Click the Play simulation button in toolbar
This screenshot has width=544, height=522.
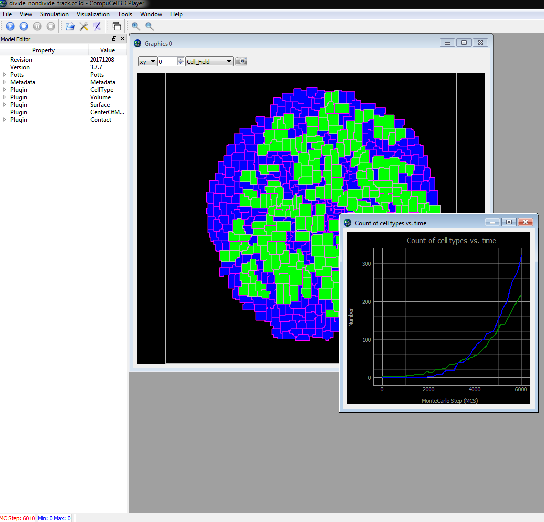[x=10, y=26]
